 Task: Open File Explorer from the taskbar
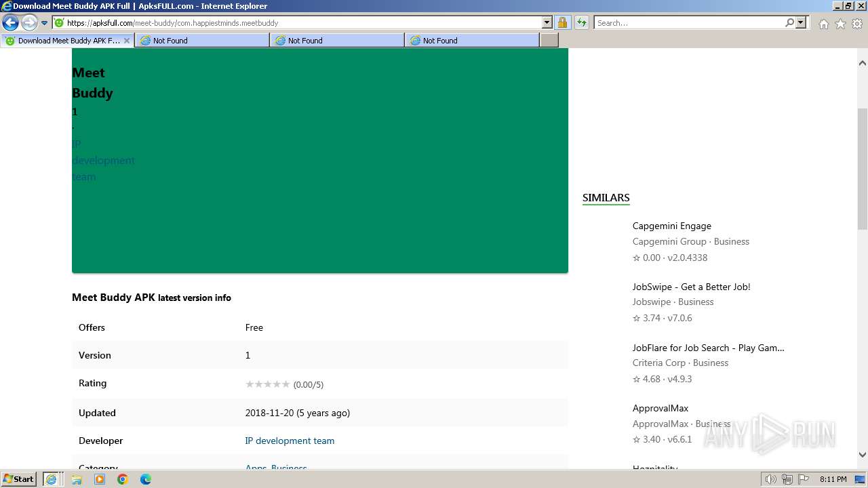tap(77, 479)
